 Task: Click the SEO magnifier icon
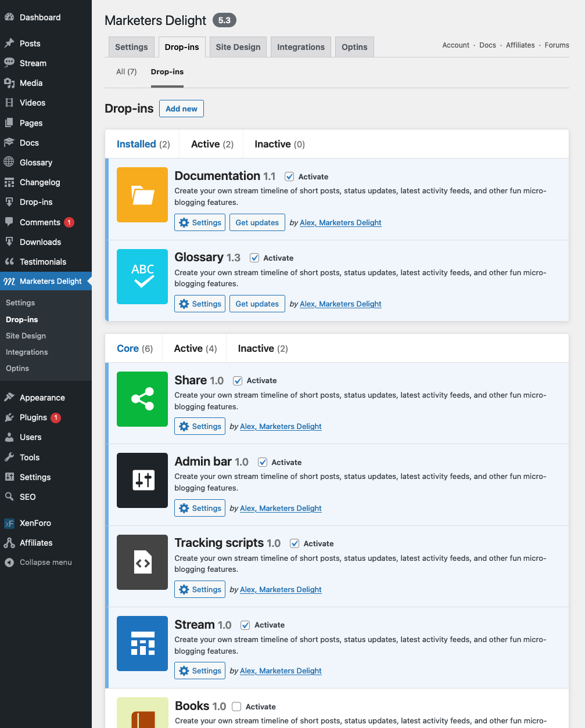9,497
